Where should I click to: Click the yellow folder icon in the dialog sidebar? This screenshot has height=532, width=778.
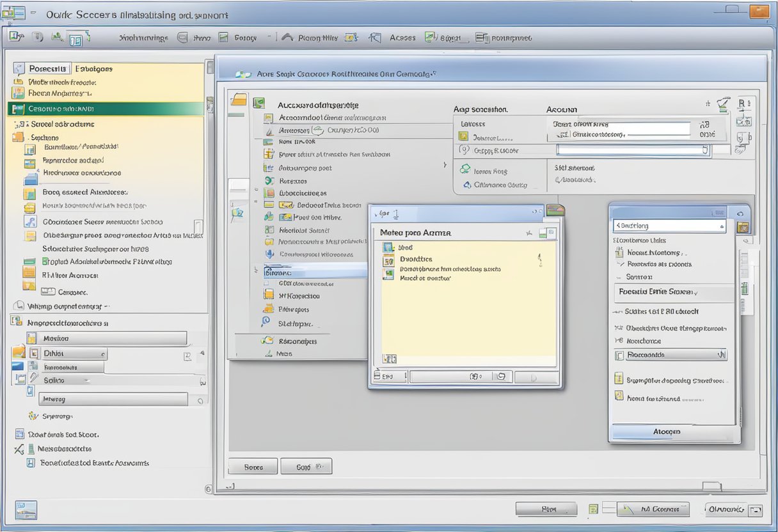pyautogui.click(x=239, y=100)
